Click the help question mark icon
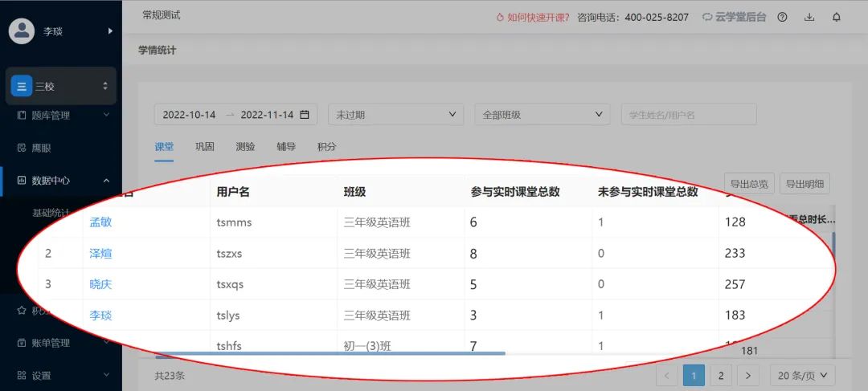 [x=782, y=17]
